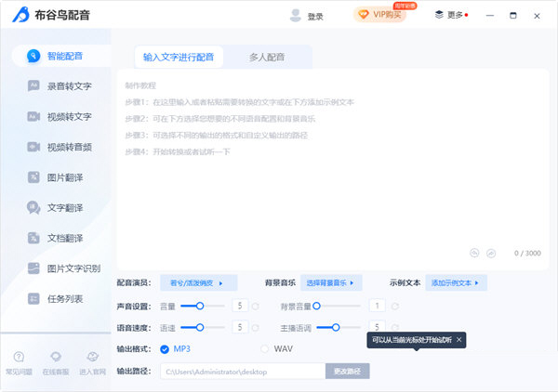Click the 常见问题 help icon
The image size is (558, 392).
pos(19,360)
